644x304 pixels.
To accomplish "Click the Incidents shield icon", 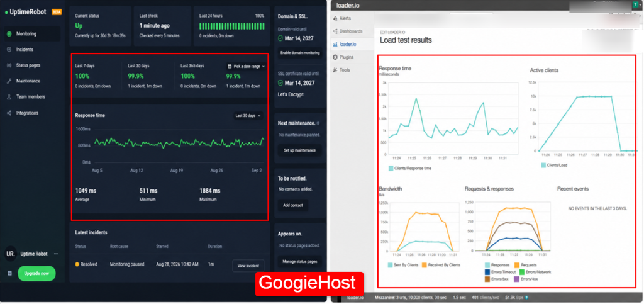I will tap(9, 49).
